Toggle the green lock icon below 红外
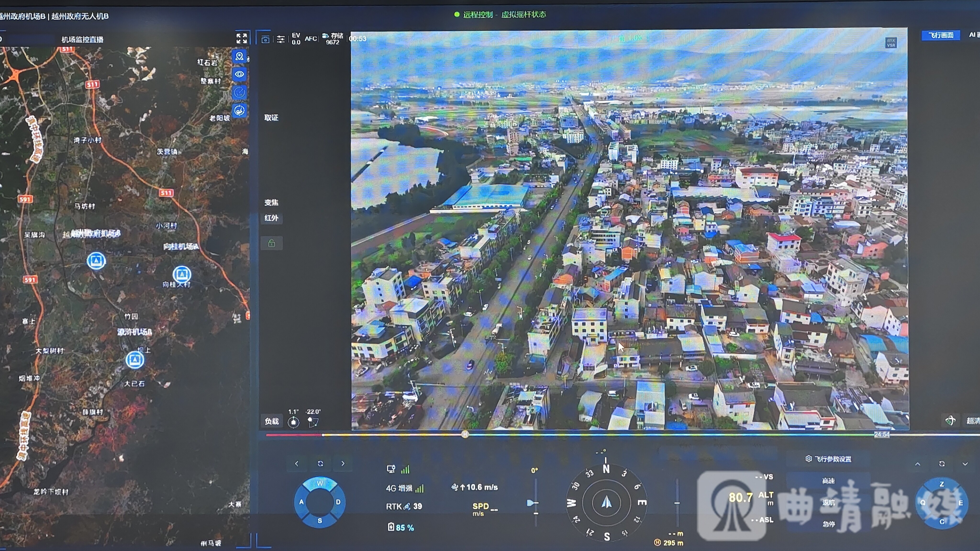 [271, 243]
